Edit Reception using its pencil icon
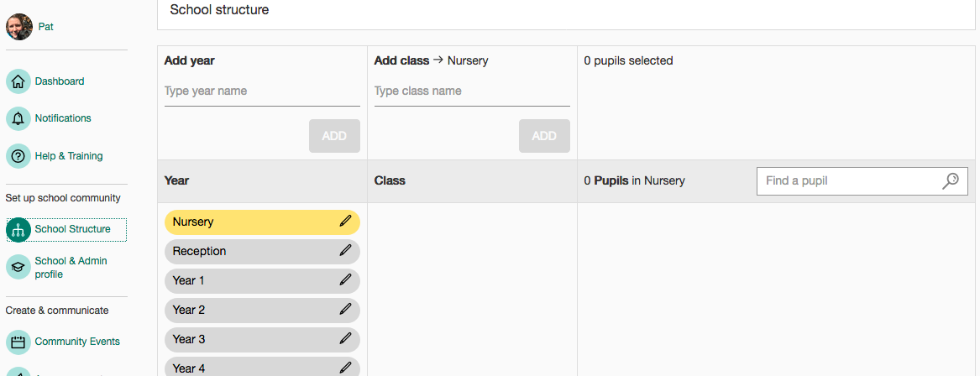Screen dimensions: 980x376 pyautogui.click(x=345, y=251)
